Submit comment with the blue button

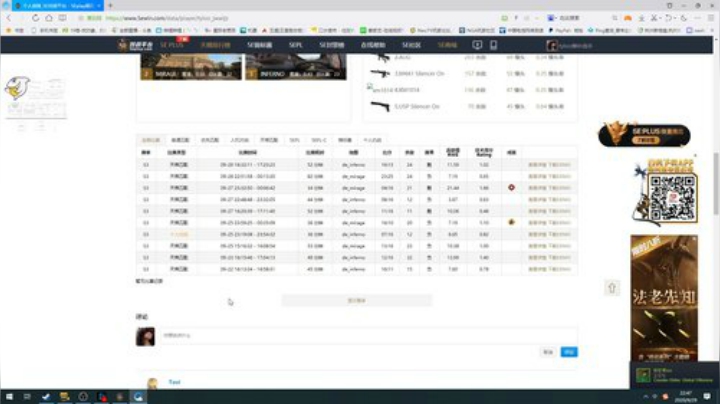pyautogui.click(x=569, y=352)
